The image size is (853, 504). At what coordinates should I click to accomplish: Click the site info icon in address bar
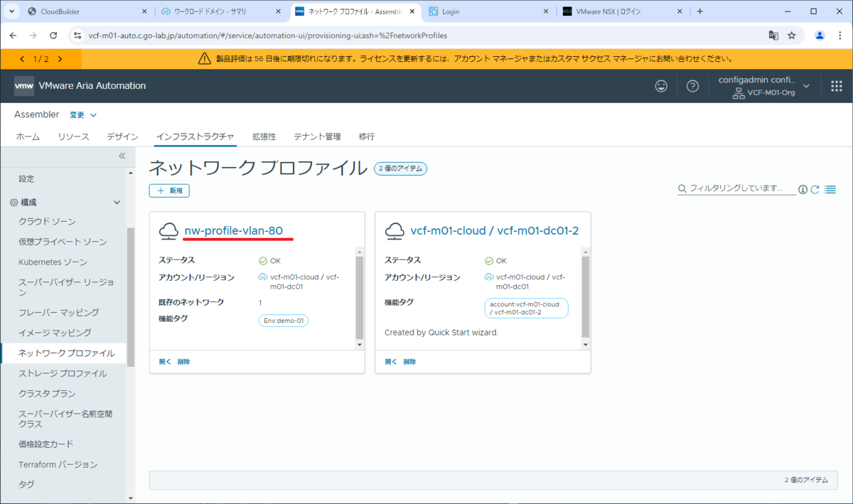(78, 35)
